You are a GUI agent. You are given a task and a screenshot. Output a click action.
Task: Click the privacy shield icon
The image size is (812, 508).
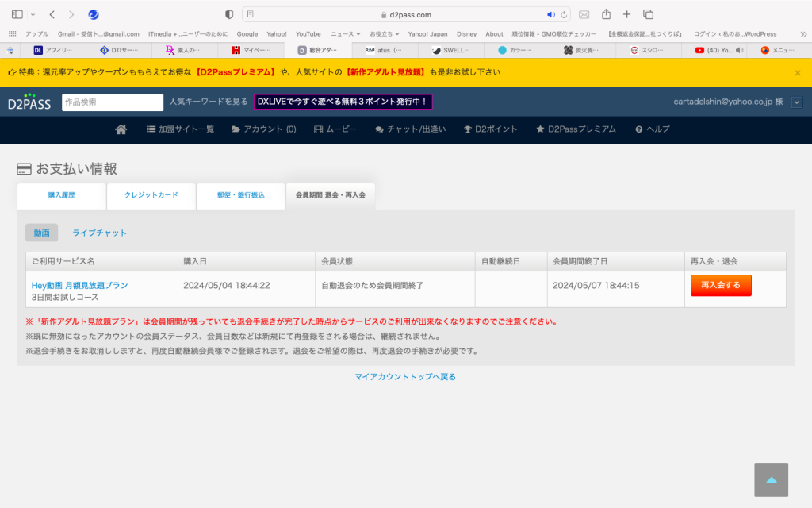[x=229, y=14]
